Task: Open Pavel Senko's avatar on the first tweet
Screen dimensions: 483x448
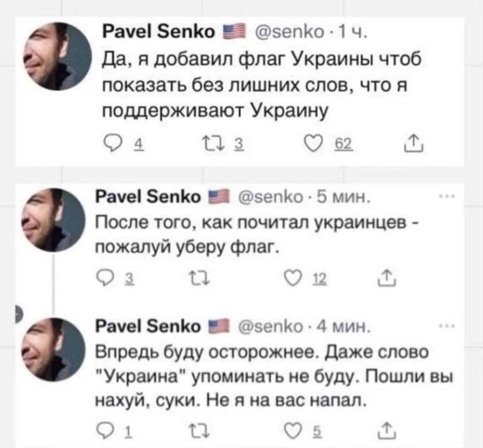Action: click(x=57, y=56)
